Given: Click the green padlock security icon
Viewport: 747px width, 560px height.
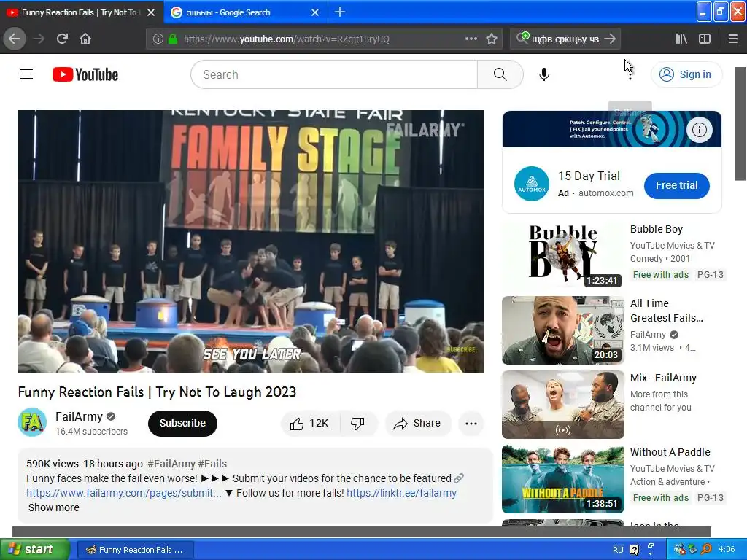Looking at the screenshot, I should (173, 39).
